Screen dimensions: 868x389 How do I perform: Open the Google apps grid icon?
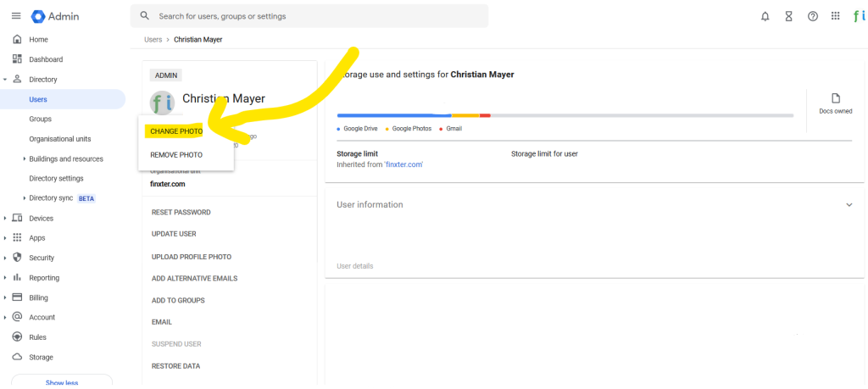(836, 16)
